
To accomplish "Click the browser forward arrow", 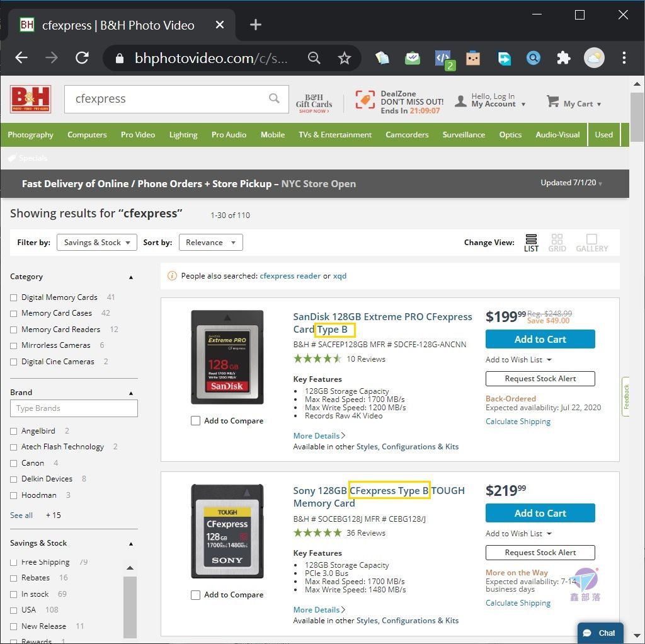I will click(52, 57).
